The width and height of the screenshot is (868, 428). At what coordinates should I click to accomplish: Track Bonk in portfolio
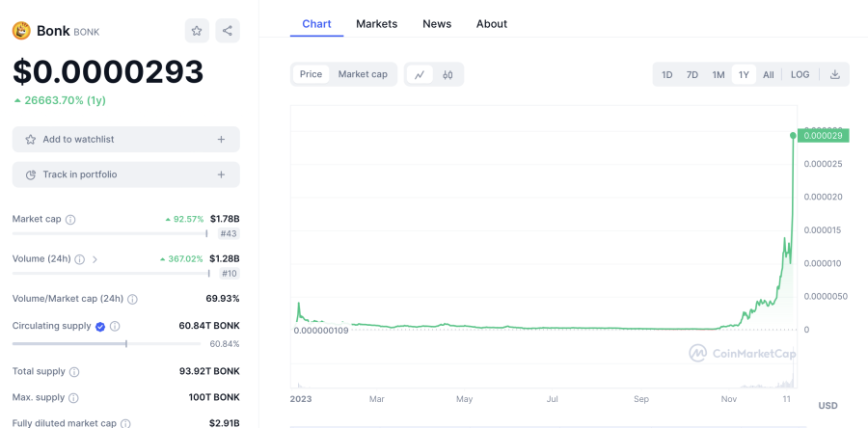click(x=125, y=174)
